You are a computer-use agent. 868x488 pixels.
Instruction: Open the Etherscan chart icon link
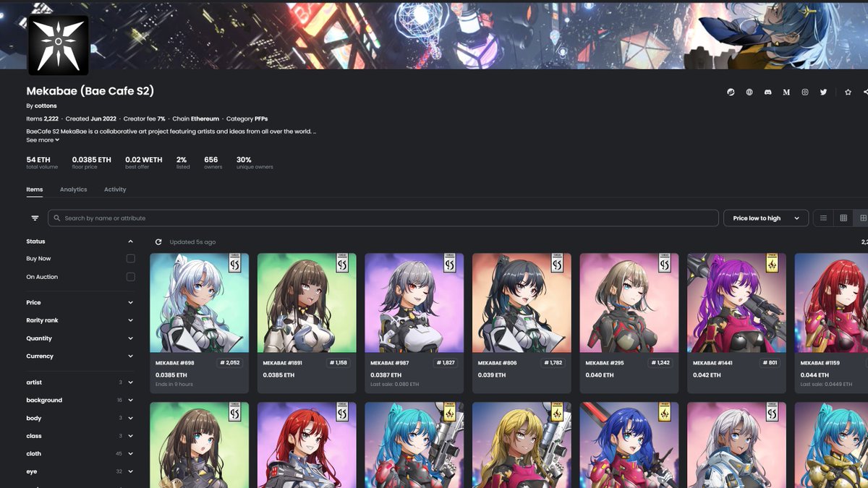[x=731, y=92]
